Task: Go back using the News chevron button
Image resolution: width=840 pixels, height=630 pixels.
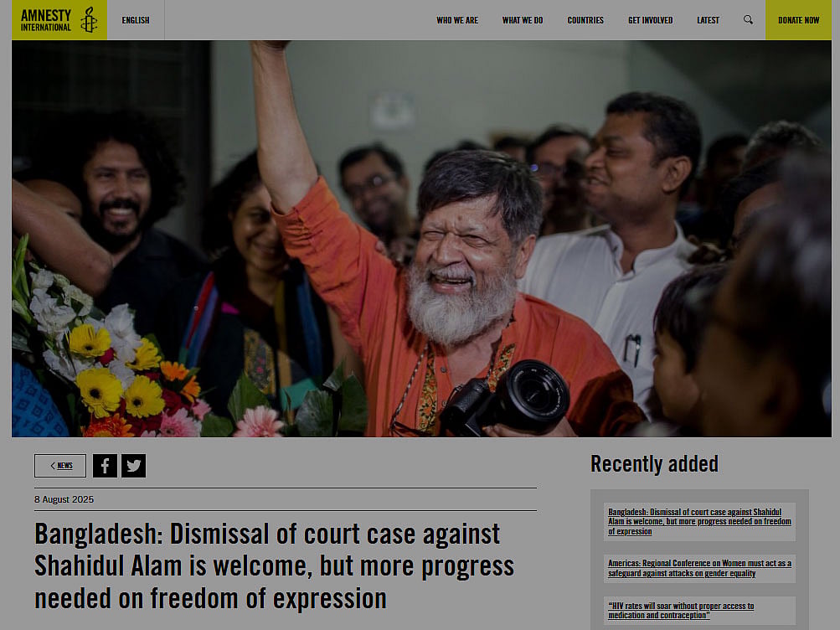Action: pyautogui.click(x=60, y=466)
